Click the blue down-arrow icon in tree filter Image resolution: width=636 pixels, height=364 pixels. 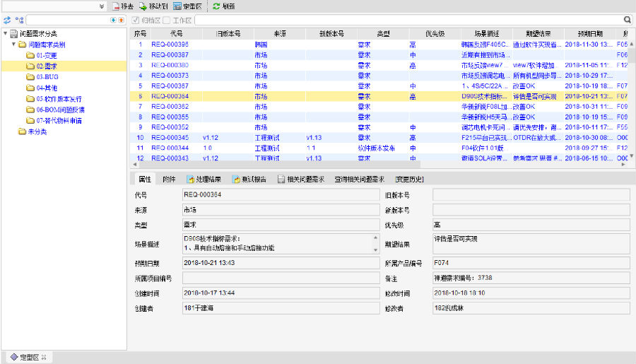[114, 20]
